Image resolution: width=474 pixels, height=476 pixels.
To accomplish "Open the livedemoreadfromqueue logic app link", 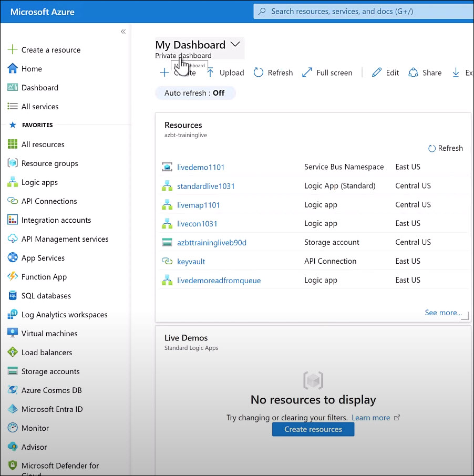I will pos(219,280).
